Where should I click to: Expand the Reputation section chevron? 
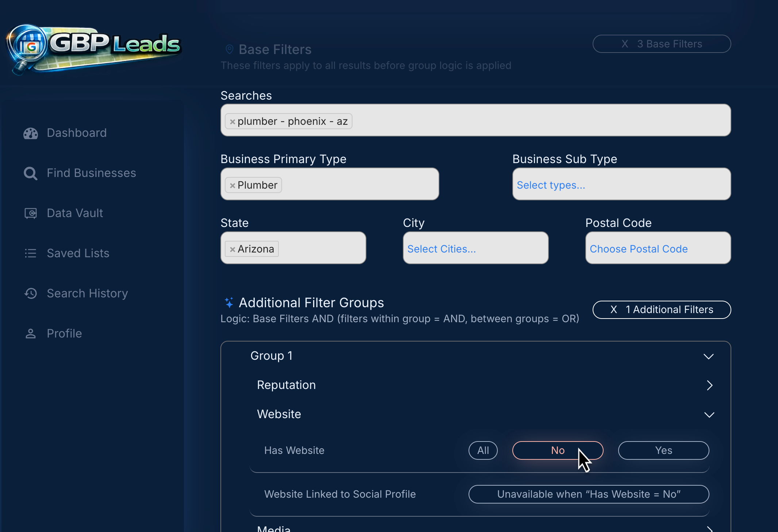pos(709,385)
